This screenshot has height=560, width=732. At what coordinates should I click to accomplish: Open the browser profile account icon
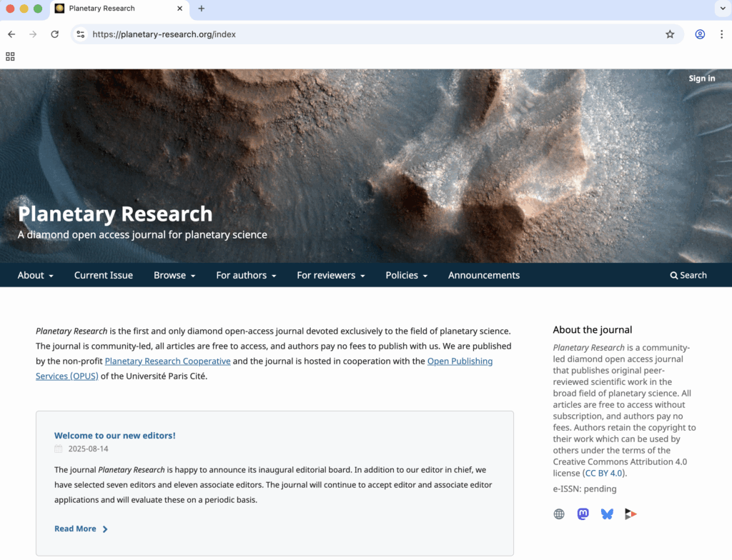(699, 34)
